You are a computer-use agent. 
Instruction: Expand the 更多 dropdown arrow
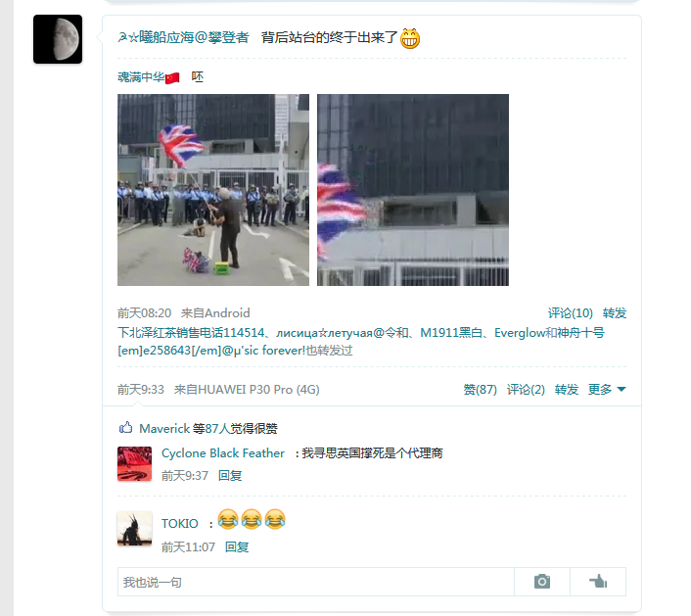click(622, 390)
